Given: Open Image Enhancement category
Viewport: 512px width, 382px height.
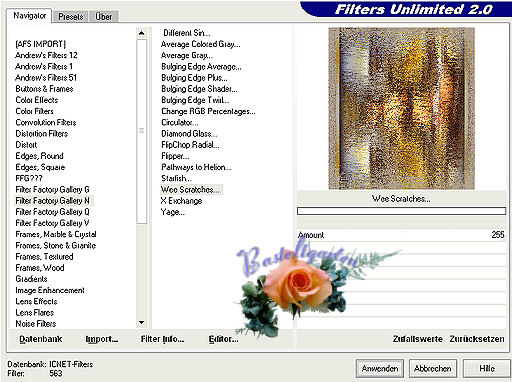Looking at the screenshot, I should click(x=50, y=290).
